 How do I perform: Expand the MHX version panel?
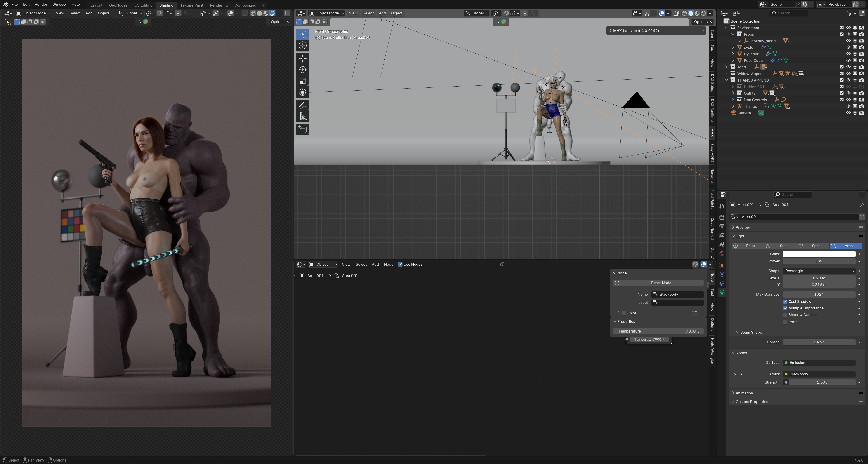pos(656,31)
